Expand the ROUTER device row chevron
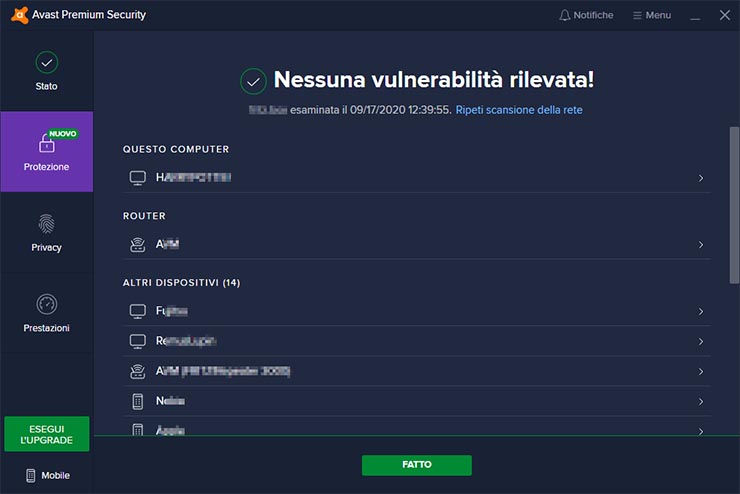 (x=701, y=245)
